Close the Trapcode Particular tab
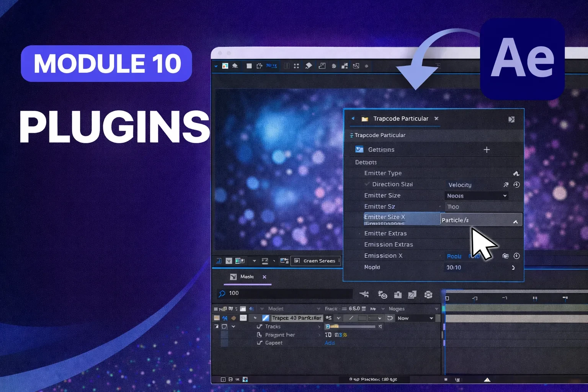Image resolution: width=588 pixels, height=392 pixels. (x=436, y=119)
